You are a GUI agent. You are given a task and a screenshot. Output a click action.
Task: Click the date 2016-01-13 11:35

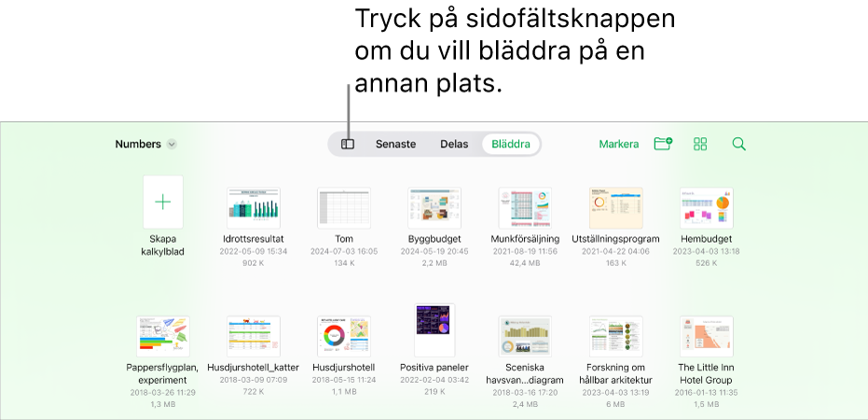click(707, 393)
